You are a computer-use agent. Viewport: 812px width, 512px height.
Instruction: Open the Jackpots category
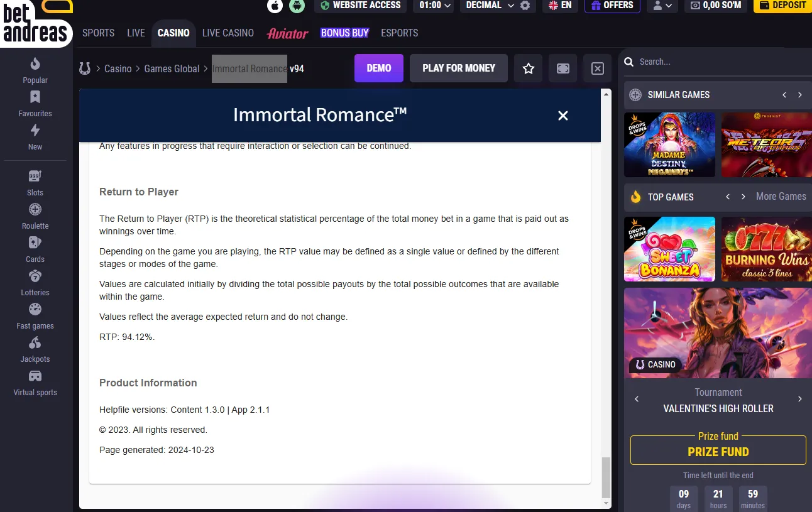click(35, 349)
